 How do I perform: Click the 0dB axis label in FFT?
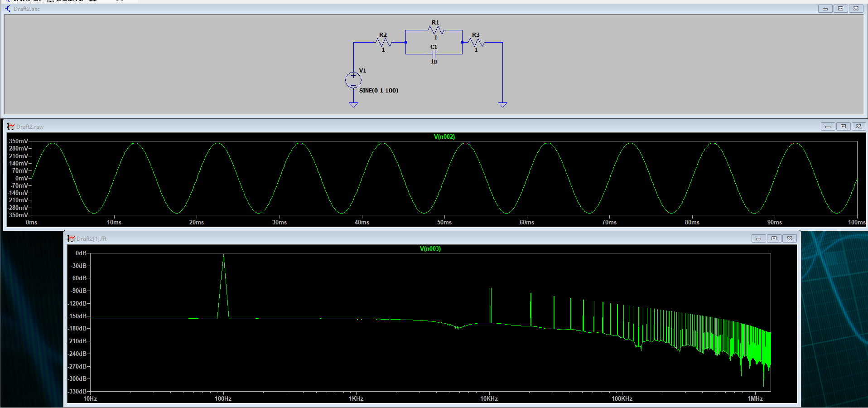pyautogui.click(x=81, y=253)
